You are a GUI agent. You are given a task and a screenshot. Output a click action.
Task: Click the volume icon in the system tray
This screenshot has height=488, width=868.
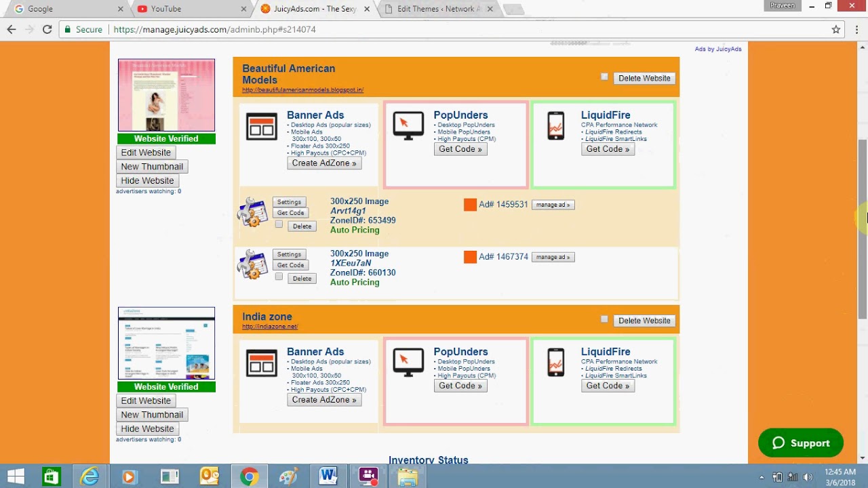(807, 477)
